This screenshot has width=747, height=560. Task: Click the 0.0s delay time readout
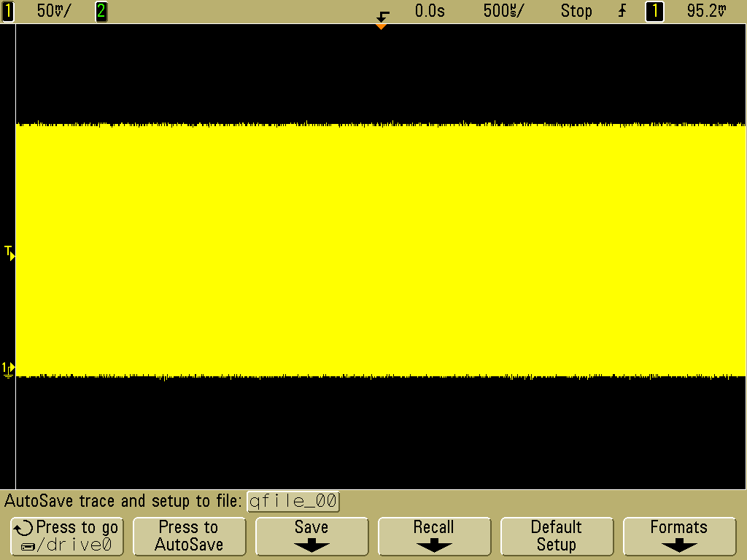(x=429, y=11)
